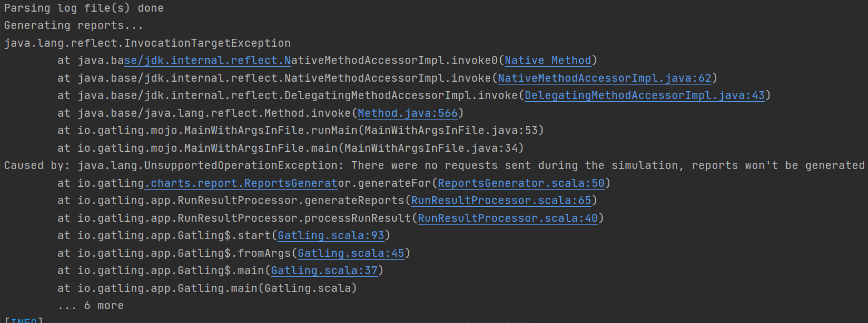
Task: Open Gatling.scala at line 45
Action: (351, 253)
